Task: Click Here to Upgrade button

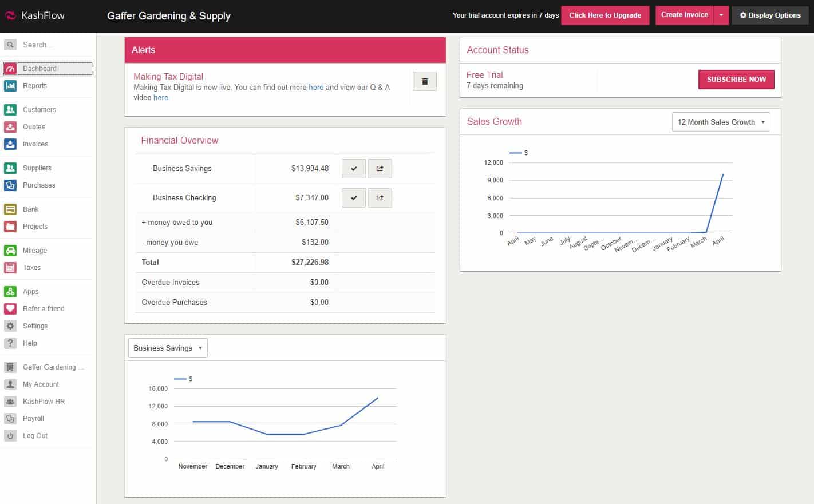Action: (605, 15)
